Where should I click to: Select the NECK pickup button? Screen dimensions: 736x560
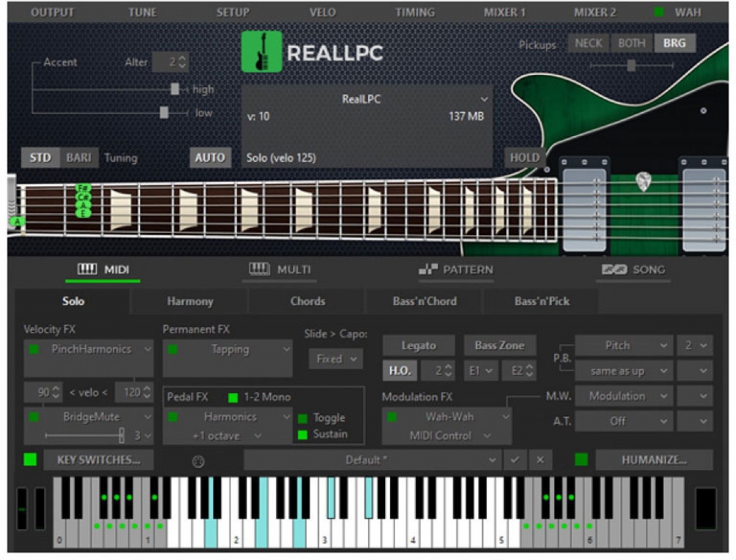click(x=589, y=44)
